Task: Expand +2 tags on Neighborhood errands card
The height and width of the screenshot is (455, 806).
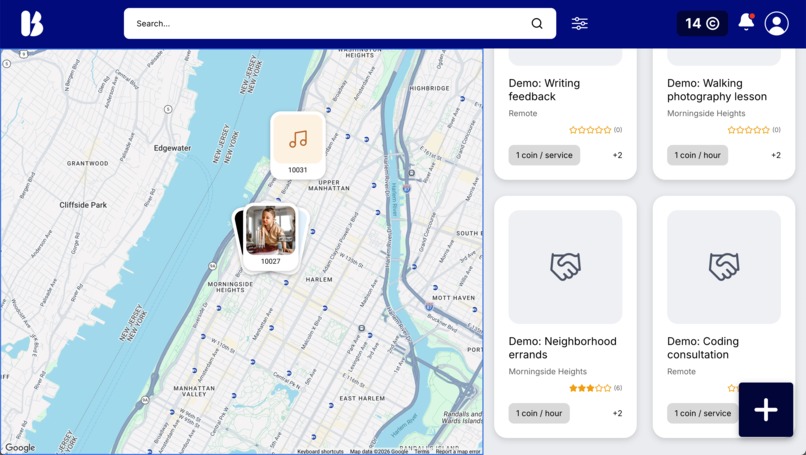Action: point(617,413)
